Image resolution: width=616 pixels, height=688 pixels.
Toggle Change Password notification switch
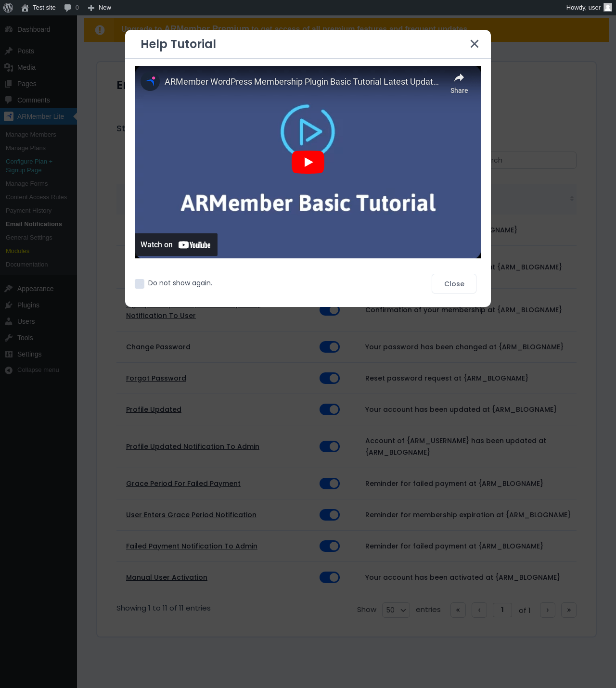click(x=330, y=347)
